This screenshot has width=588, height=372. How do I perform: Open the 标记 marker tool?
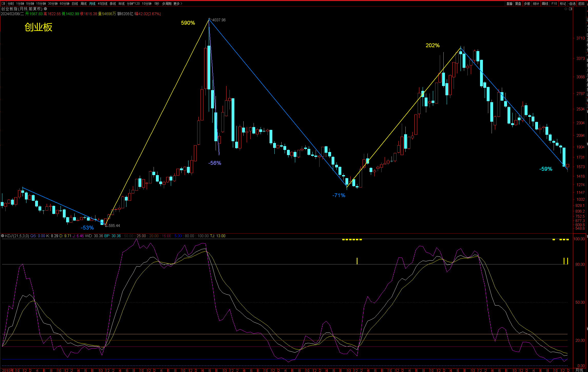(x=563, y=4)
